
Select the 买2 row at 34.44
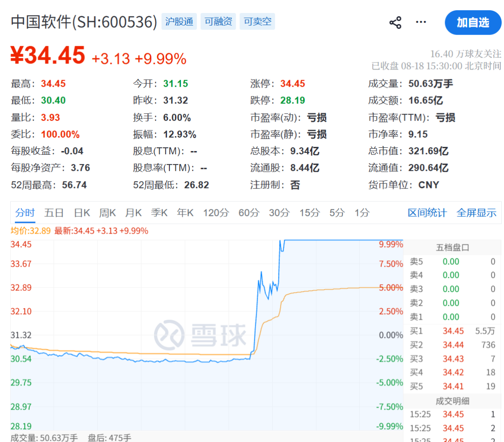452,345
